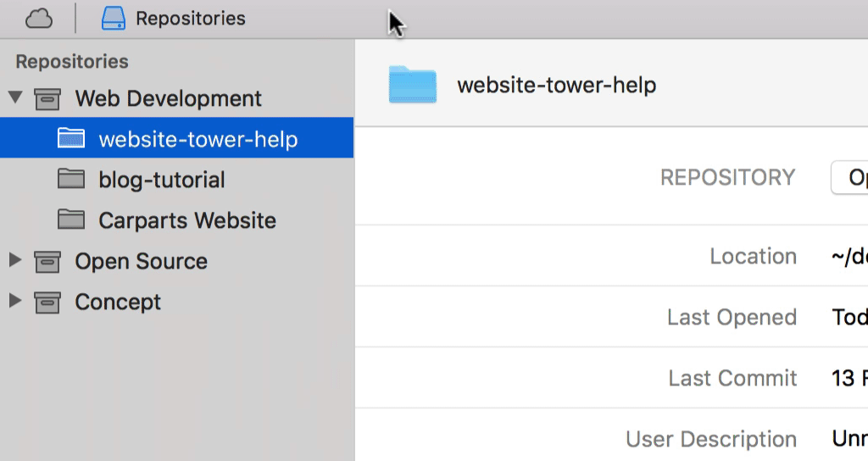Click the cloud services icon

pos(39,18)
